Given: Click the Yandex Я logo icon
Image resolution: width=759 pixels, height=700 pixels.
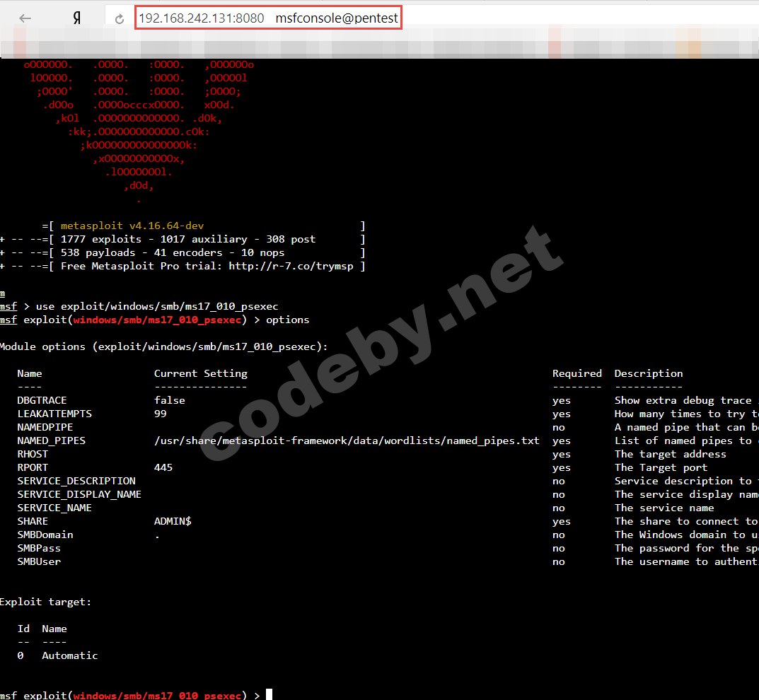Looking at the screenshot, I should coord(77,18).
